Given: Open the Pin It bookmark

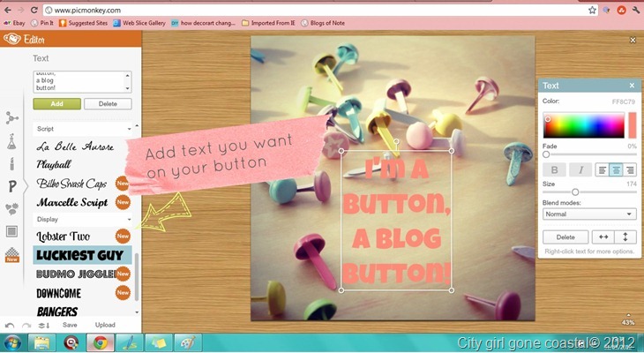Looking at the screenshot, I should (x=42, y=23).
